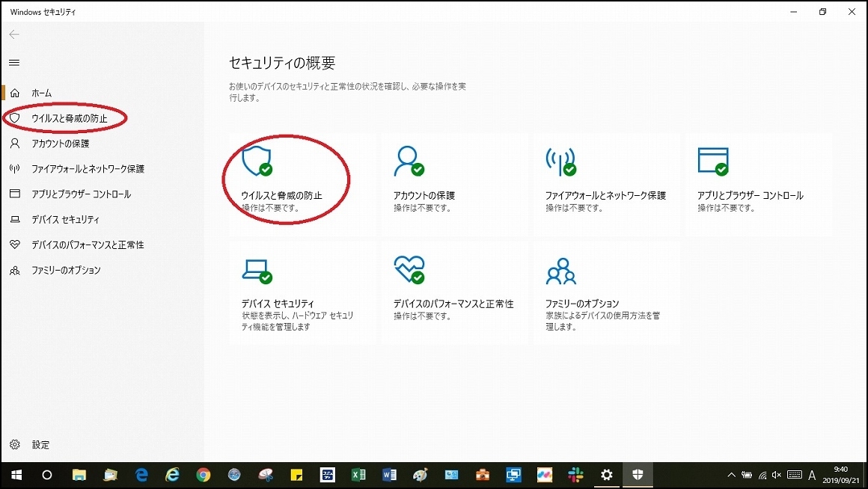Image resolution: width=868 pixels, height=489 pixels.
Task: Toggle the IME input mode 'A' indicator
Action: point(812,476)
